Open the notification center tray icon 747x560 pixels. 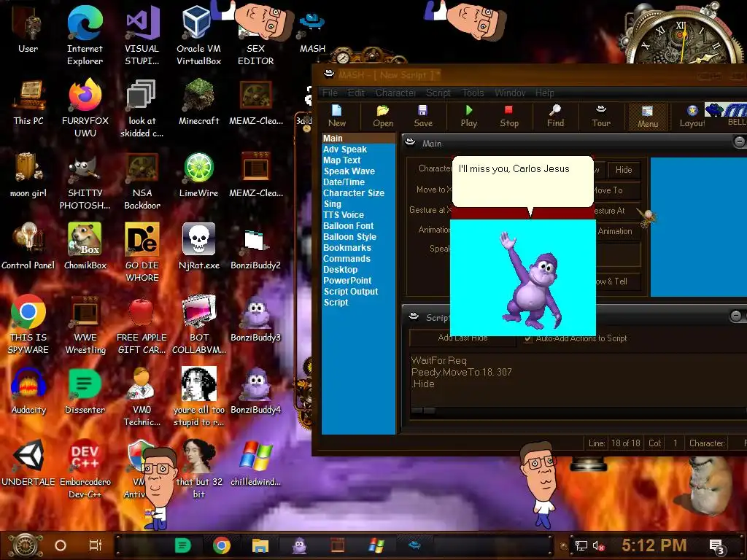pyautogui.click(x=717, y=547)
